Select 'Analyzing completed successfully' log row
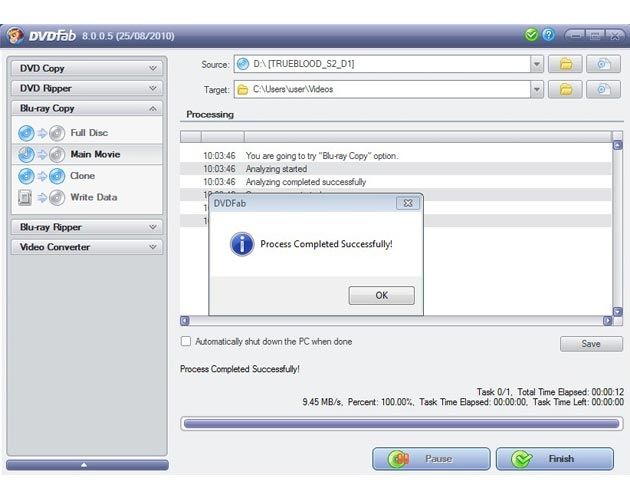The width and height of the screenshot is (630, 500). [395, 182]
